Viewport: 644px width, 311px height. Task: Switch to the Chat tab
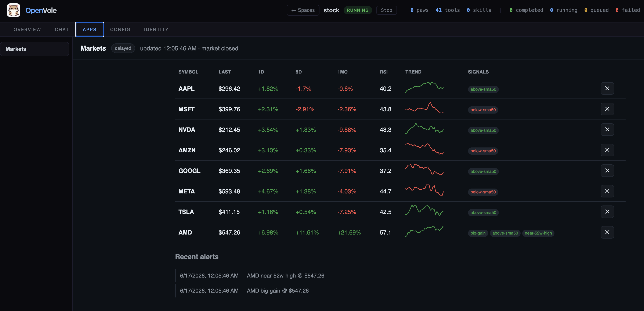click(x=62, y=29)
